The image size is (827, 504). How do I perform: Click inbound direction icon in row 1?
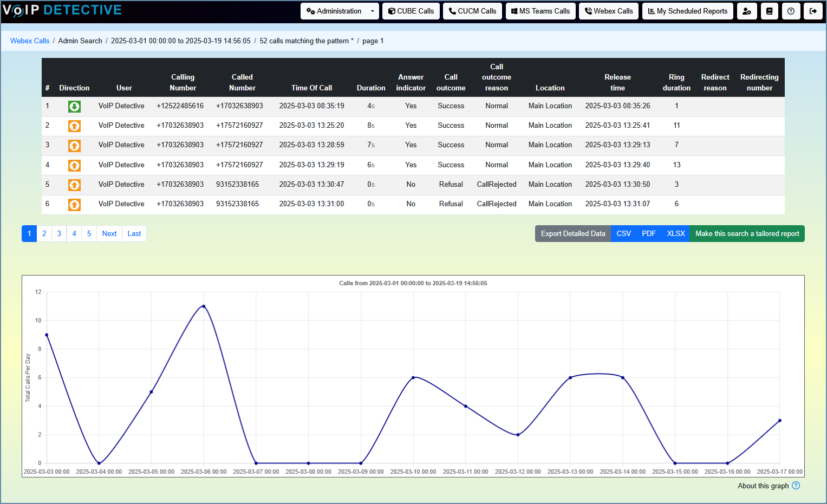[74, 106]
